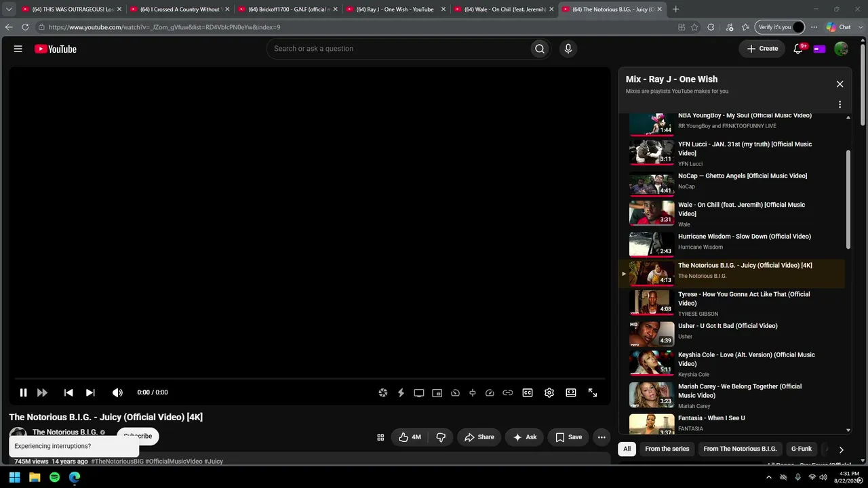This screenshot has width=868, height=488.
Task: Save video to a playlist
Action: click(x=568, y=437)
